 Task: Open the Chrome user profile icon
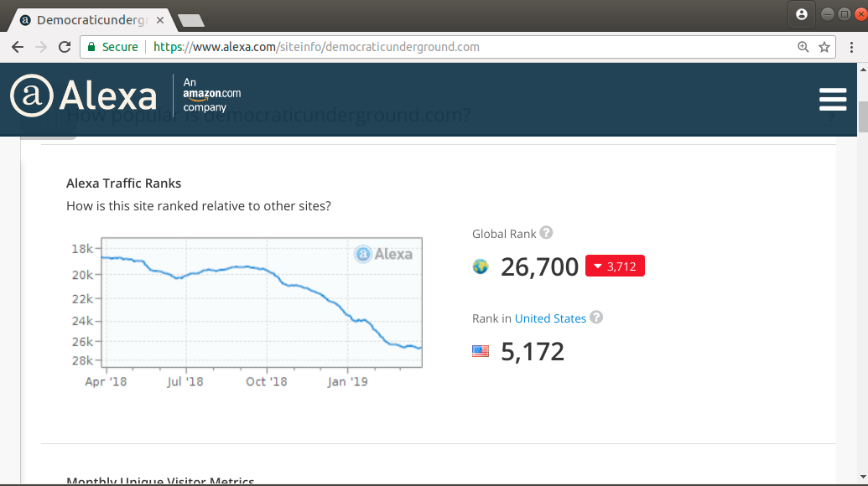tap(802, 14)
